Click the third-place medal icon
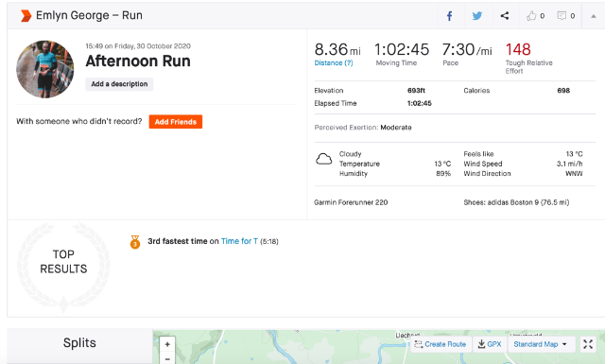 pyautogui.click(x=135, y=242)
